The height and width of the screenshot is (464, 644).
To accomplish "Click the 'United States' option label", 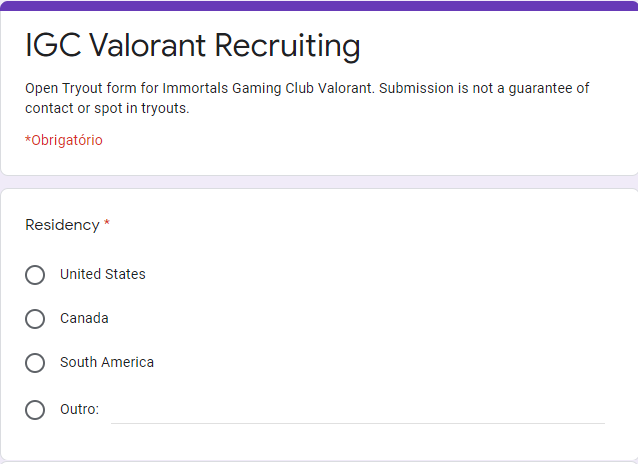I will (x=102, y=274).
